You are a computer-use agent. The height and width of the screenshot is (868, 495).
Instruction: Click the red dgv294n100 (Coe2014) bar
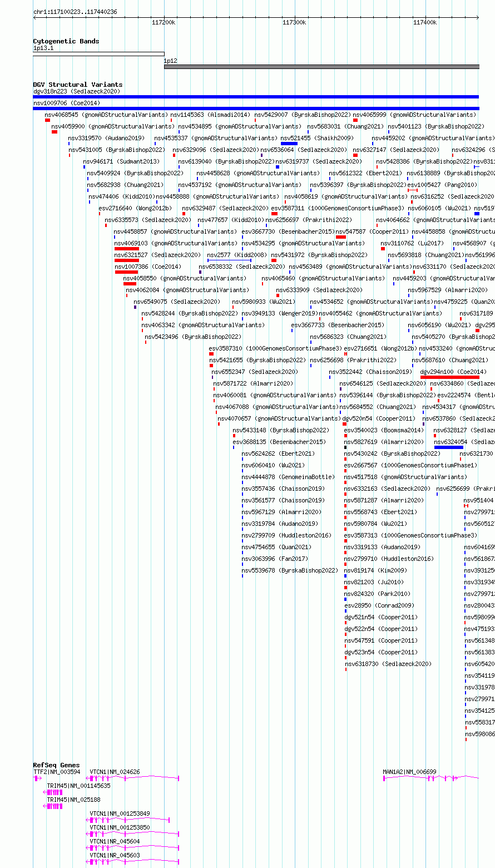[x=450, y=377]
